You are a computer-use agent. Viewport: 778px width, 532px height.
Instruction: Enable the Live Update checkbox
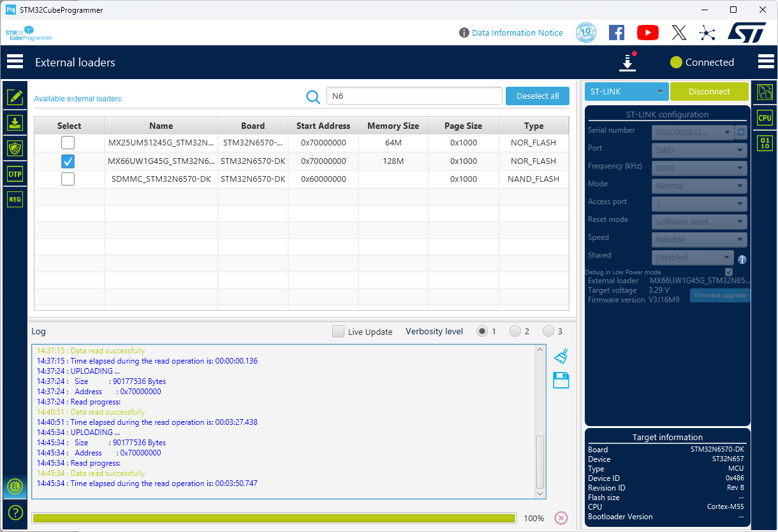338,332
